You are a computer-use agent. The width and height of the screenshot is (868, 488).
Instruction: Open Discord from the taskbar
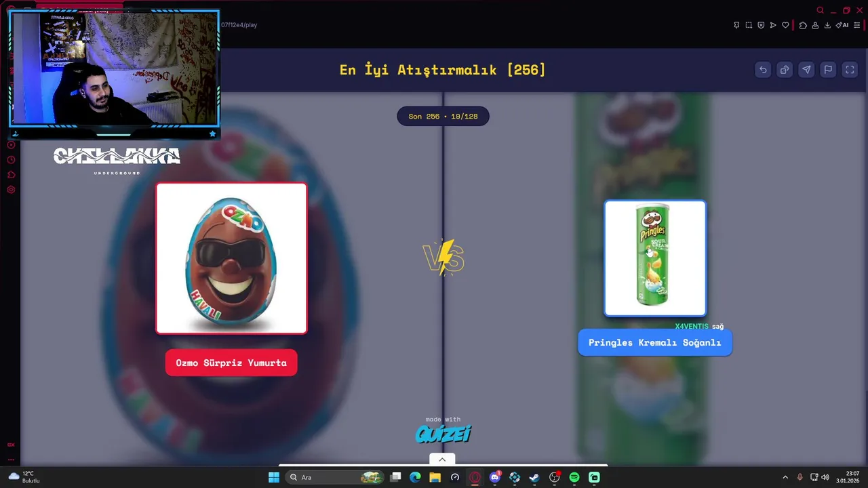[495, 477]
